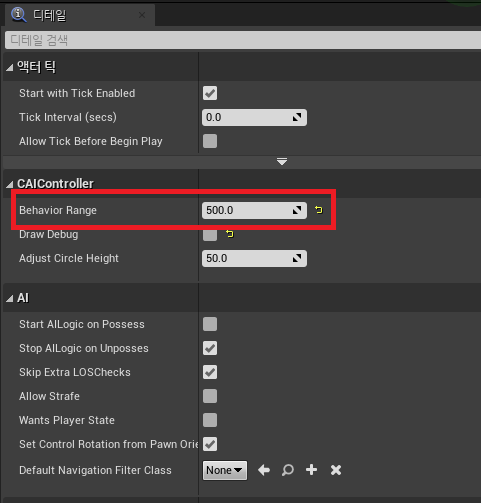The height and width of the screenshot is (503, 481).
Task: Use selected asset arrow for Navigation Filter Class
Action: (264, 470)
